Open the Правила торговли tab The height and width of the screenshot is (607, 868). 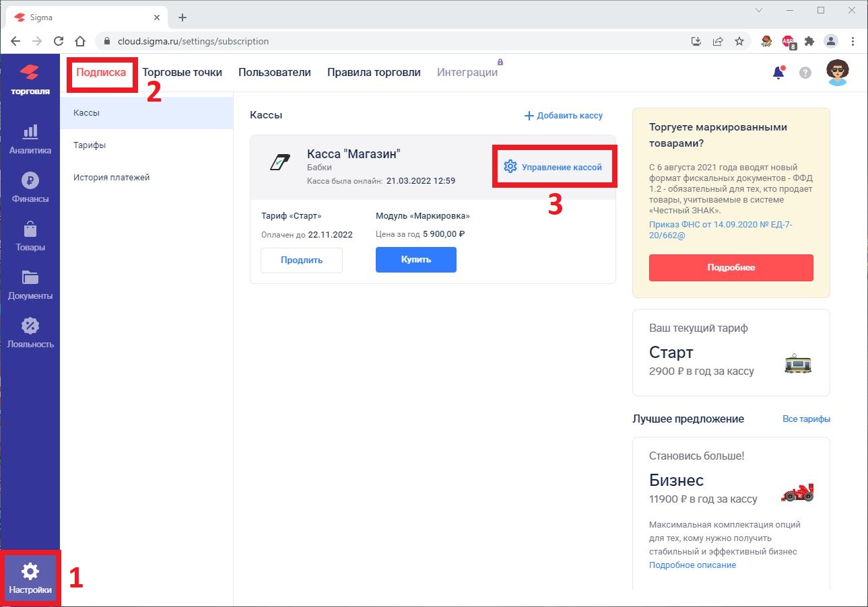point(374,72)
